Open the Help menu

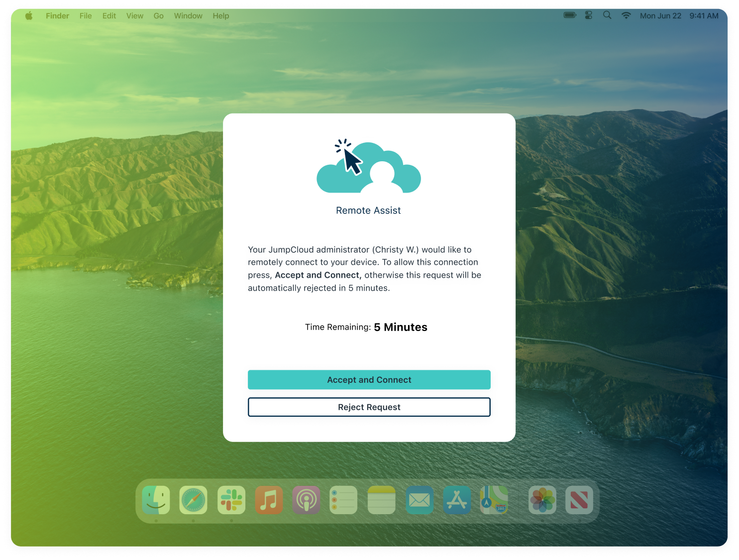[x=221, y=16]
